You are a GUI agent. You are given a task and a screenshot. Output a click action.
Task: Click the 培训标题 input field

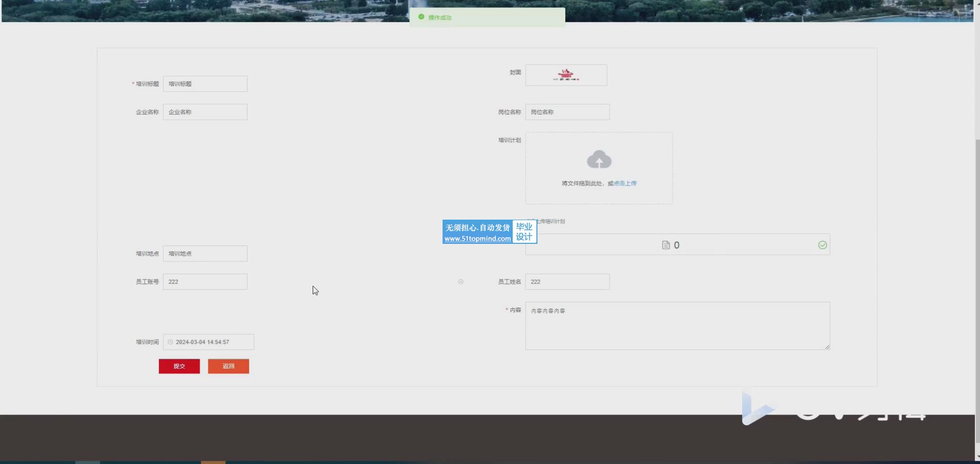(x=205, y=84)
